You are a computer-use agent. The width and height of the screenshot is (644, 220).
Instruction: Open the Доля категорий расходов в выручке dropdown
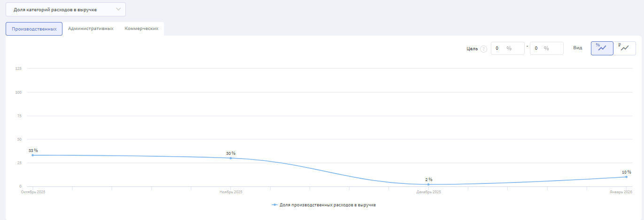(x=65, y=9)
